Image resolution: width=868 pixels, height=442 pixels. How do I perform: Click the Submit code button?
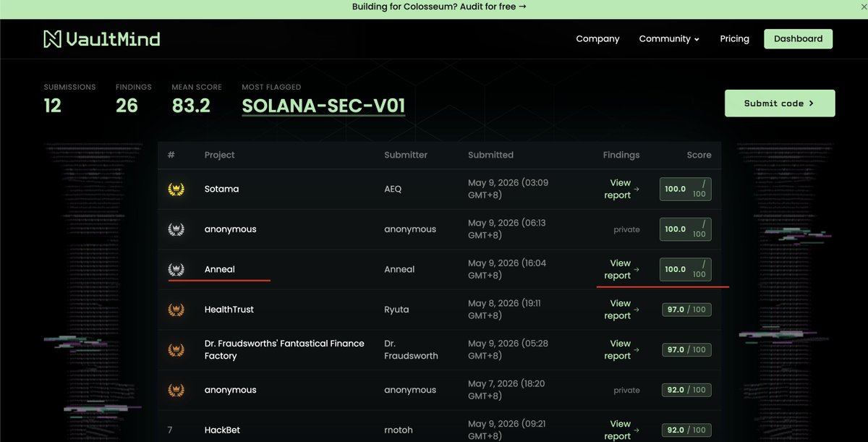(x=780, y=103)
